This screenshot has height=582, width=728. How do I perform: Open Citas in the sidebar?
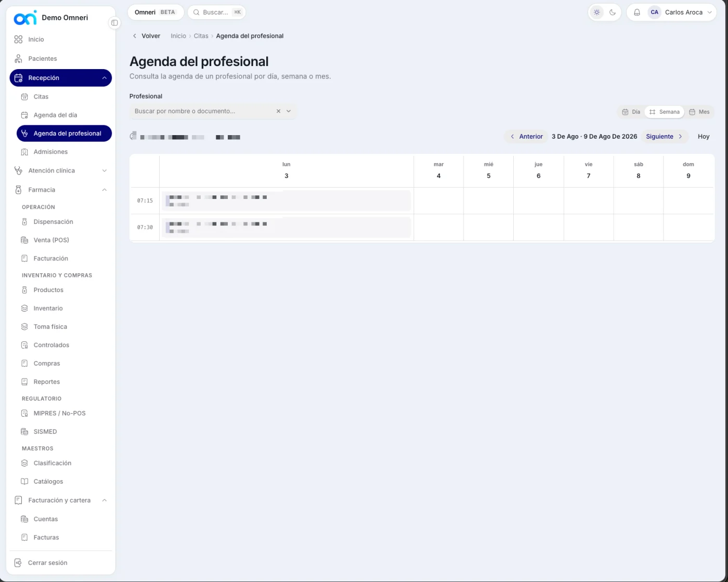click(64, 97)
